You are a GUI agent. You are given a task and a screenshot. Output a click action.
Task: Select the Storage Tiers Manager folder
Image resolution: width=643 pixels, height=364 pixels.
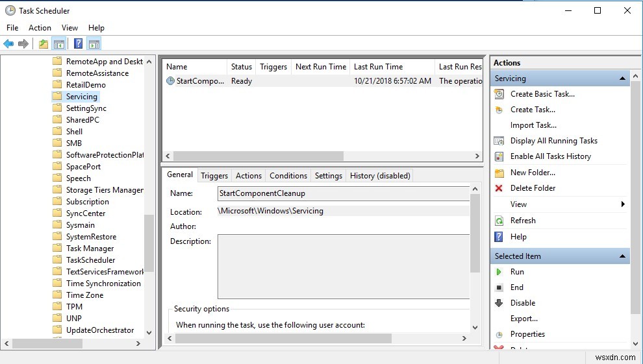coord(105,190)
